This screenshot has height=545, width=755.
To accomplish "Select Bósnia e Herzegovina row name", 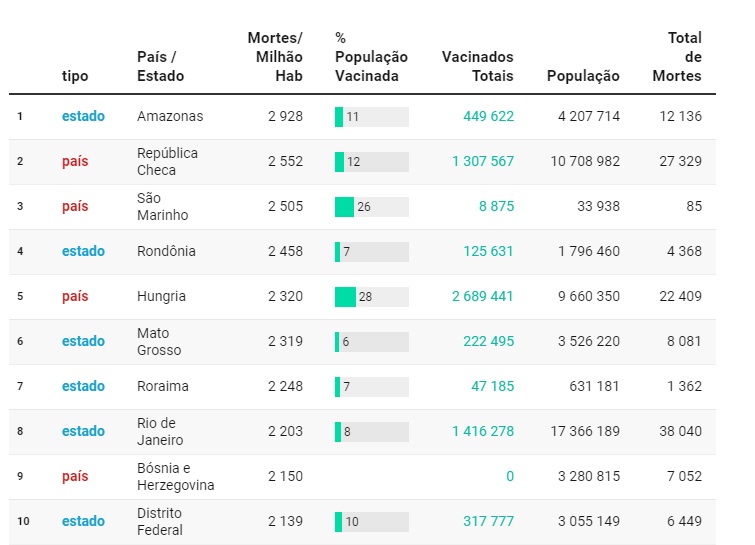I will 175,477.
